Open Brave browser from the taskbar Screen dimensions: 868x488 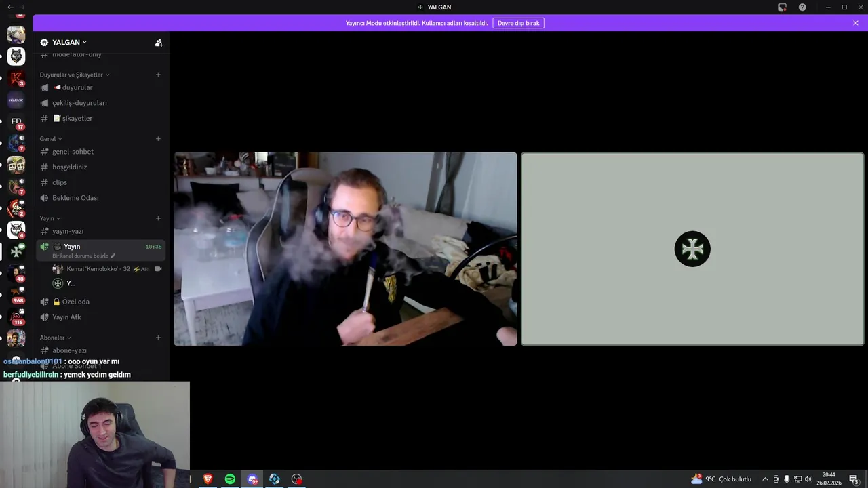coord(208,479)
